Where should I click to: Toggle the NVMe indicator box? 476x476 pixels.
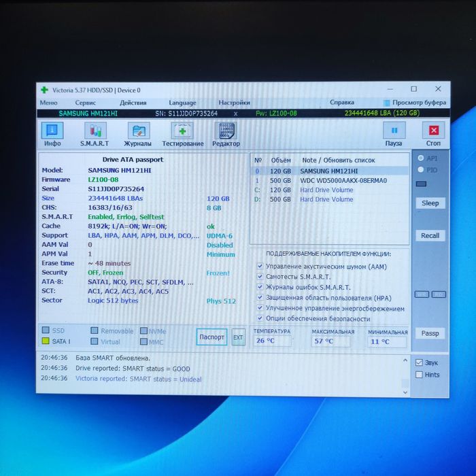click(143, 330)
